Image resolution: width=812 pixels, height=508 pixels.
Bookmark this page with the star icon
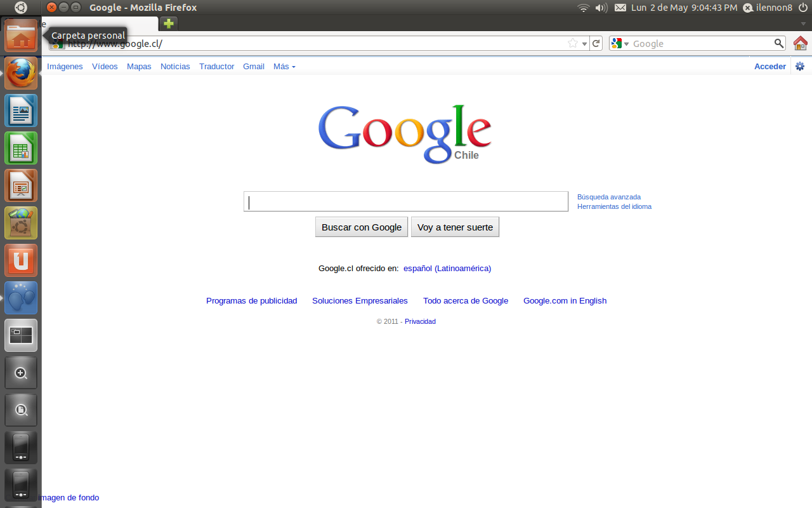(x=573, y=43)
